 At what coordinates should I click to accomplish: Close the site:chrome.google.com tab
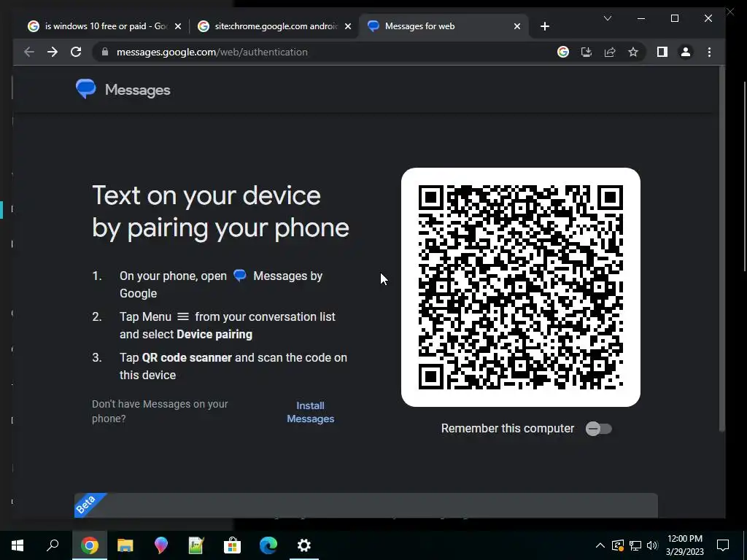tap(348, 26)
